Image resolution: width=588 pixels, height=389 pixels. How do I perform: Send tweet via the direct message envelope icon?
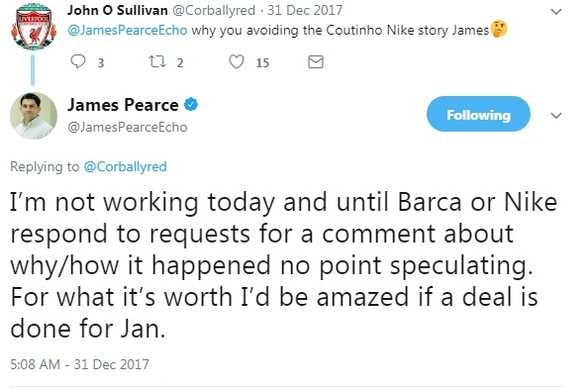pyautogui.click(x=316, y=62)
